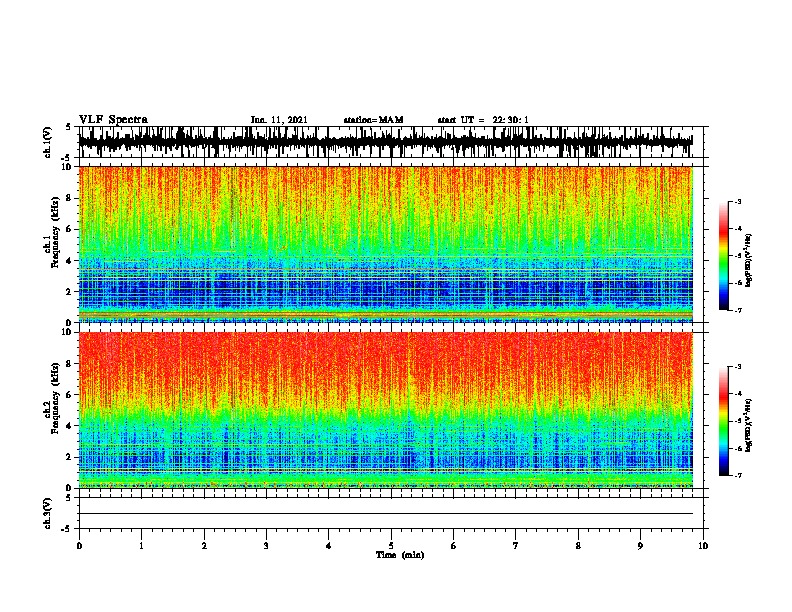Click the ch.1 colorbar log(PSD) label
This screenshot has width=792, height=612.
point(748,261)
